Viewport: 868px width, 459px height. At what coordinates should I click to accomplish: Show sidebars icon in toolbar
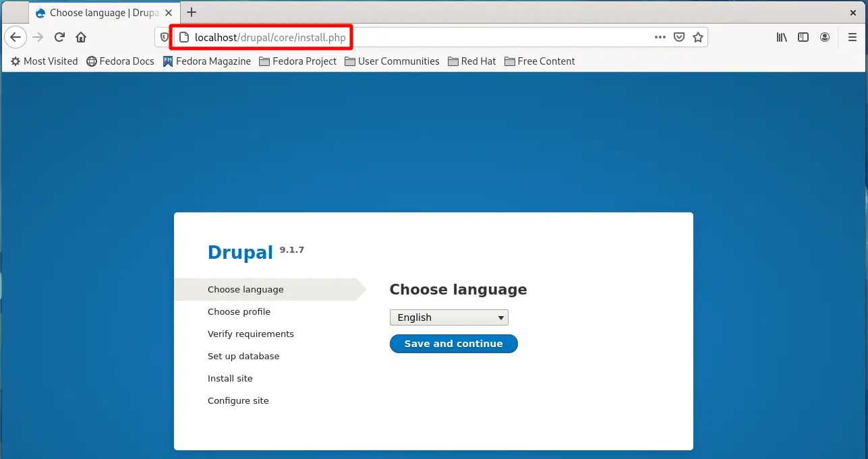[803, 37]
